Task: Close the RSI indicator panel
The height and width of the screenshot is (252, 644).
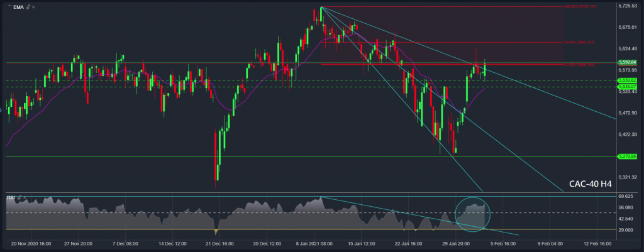Action: tap(26, 198)
